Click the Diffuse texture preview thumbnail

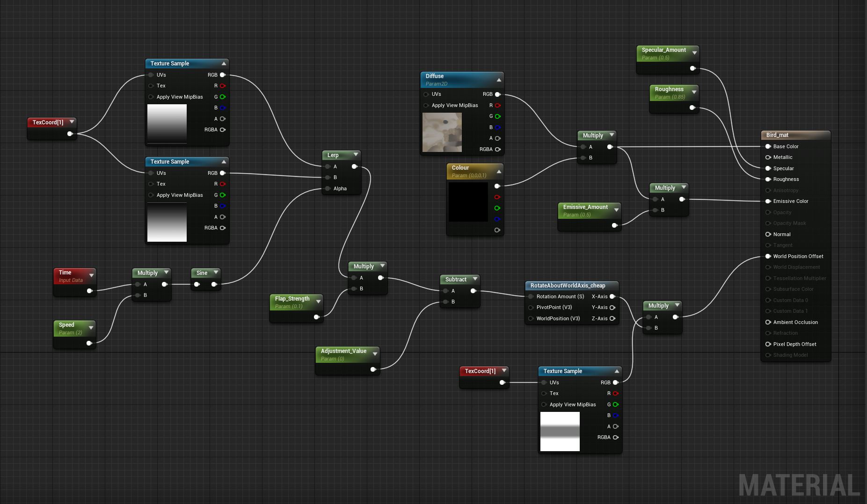pos(442,132)
